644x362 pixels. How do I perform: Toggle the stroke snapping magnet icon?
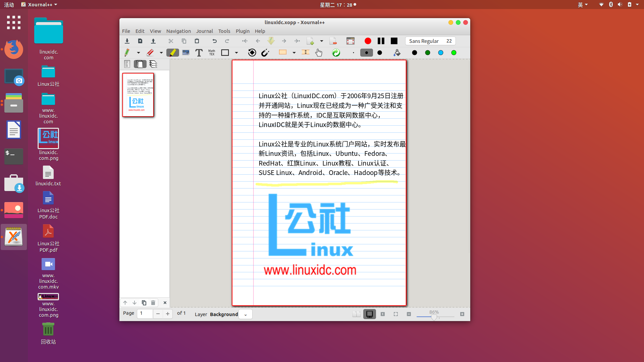[x=265, y=53]
